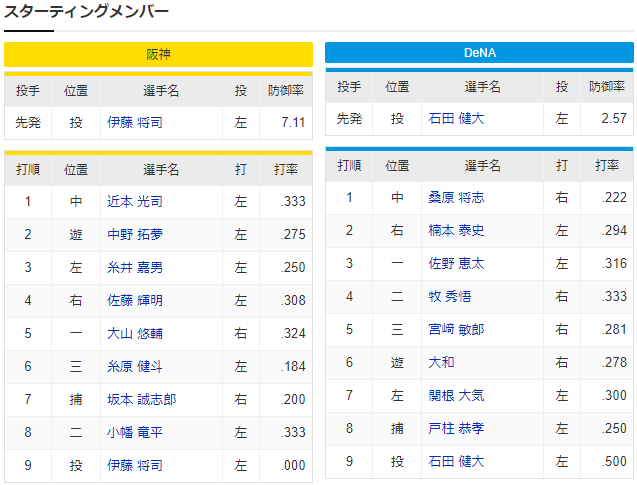This screenshot has height=485, width=637.
Task: Click DeNA pitcher ERA value 2.57
Action: pyautogui.click(x=614, y=119)
